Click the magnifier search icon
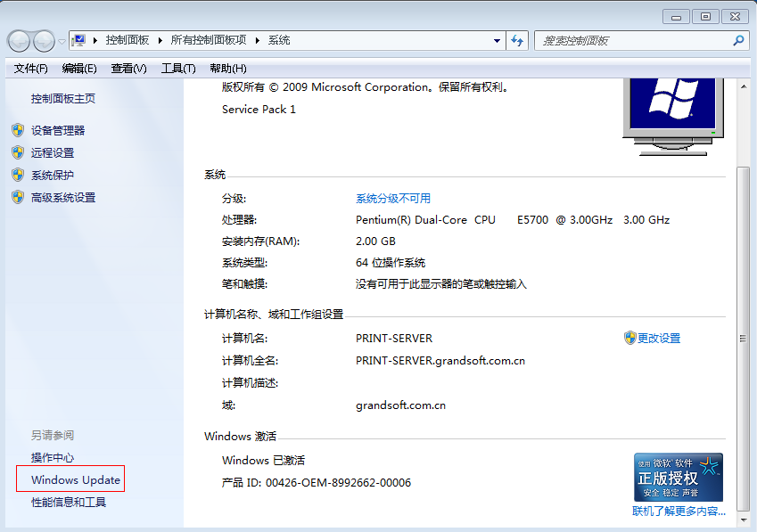757x532 pixels. 738,41
